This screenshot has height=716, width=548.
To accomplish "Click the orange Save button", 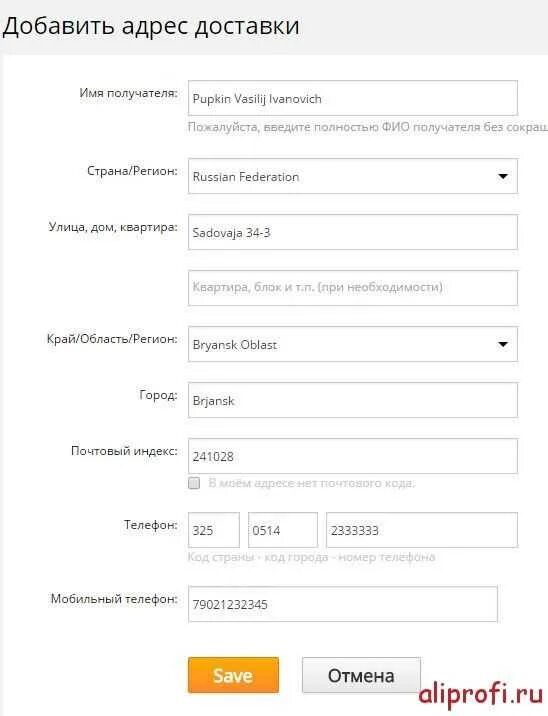I will 233,675.
